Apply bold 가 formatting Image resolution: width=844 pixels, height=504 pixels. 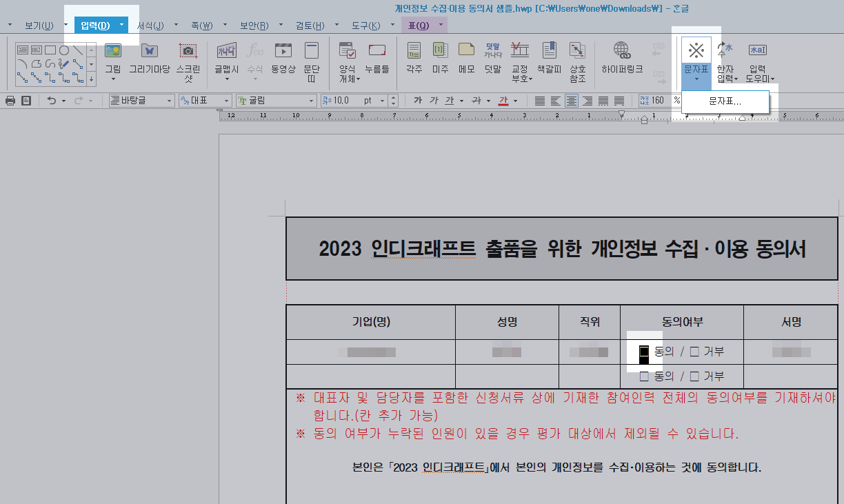[417, 101]
